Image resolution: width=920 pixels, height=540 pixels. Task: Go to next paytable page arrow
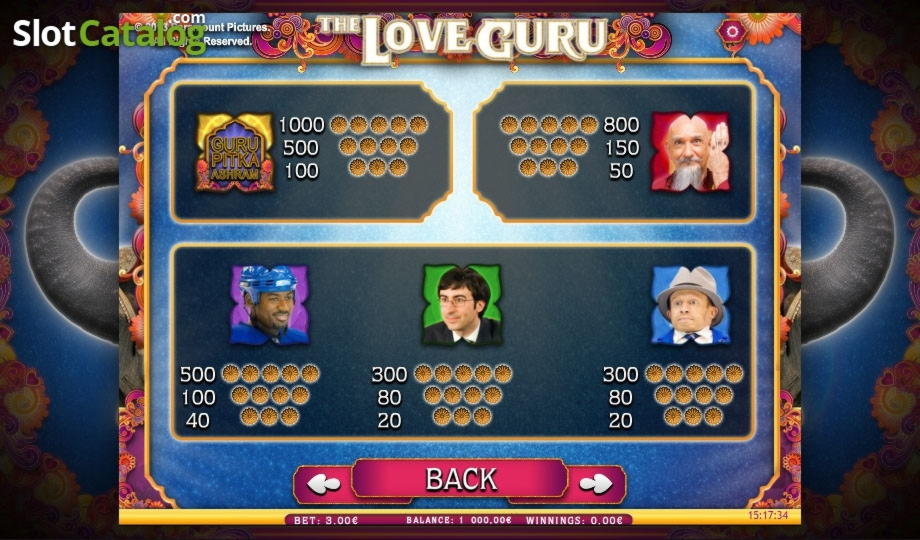pyautogui.click(x=596, y=484)
